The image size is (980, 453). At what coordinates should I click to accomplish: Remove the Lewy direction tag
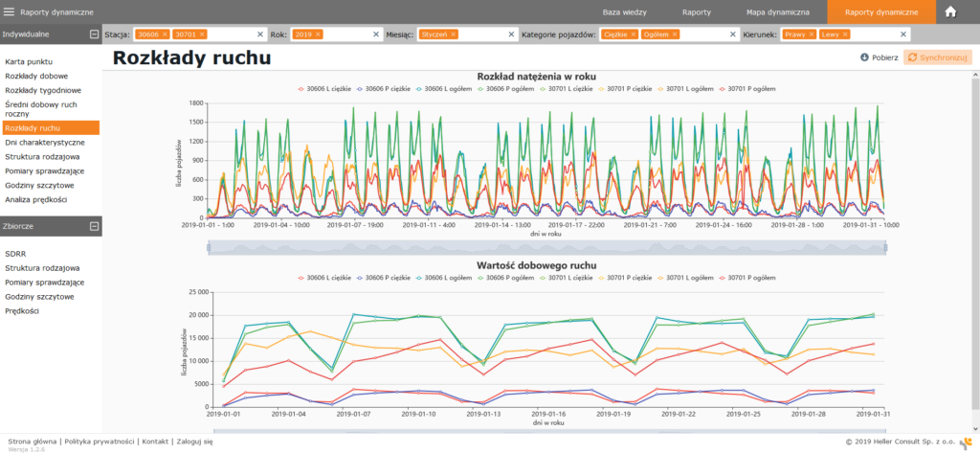pos(845,34)
